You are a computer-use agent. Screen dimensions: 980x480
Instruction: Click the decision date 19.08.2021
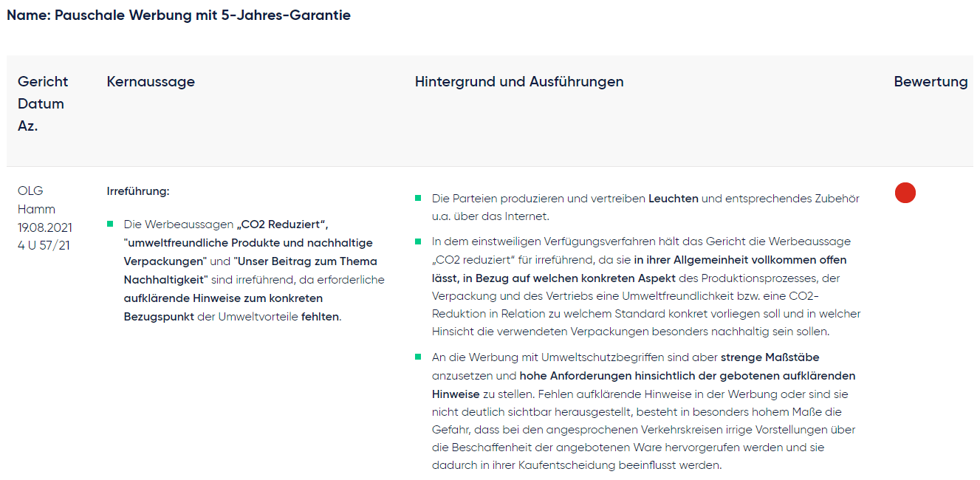point(45,227)
